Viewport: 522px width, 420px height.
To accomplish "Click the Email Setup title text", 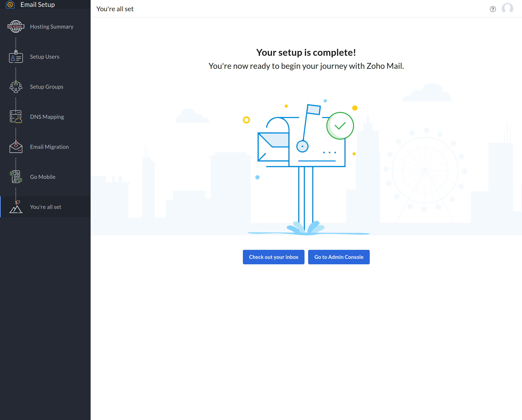I will pyautogui.click(x=38, y=5).
